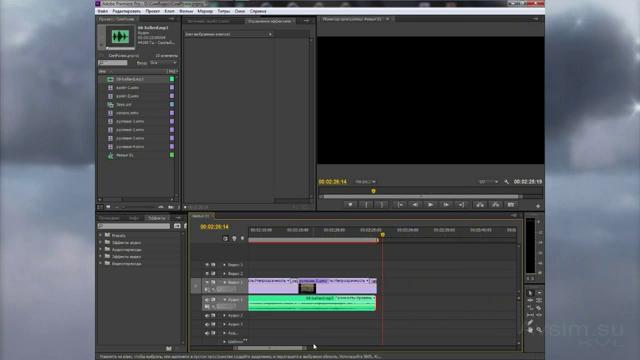Expand the Presets folder in Effects panel
This screenshot has width=640, height=360.
[100, 235]
